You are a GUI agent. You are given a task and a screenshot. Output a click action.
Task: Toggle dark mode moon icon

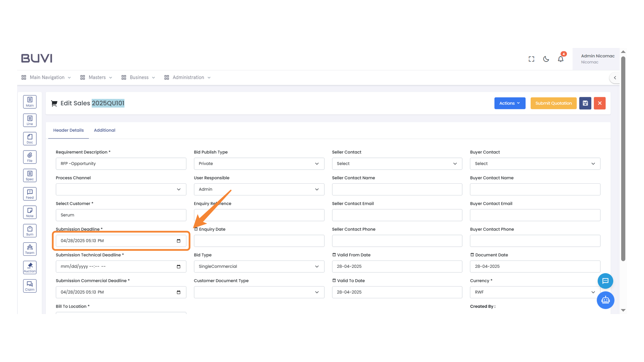(546, 59)
